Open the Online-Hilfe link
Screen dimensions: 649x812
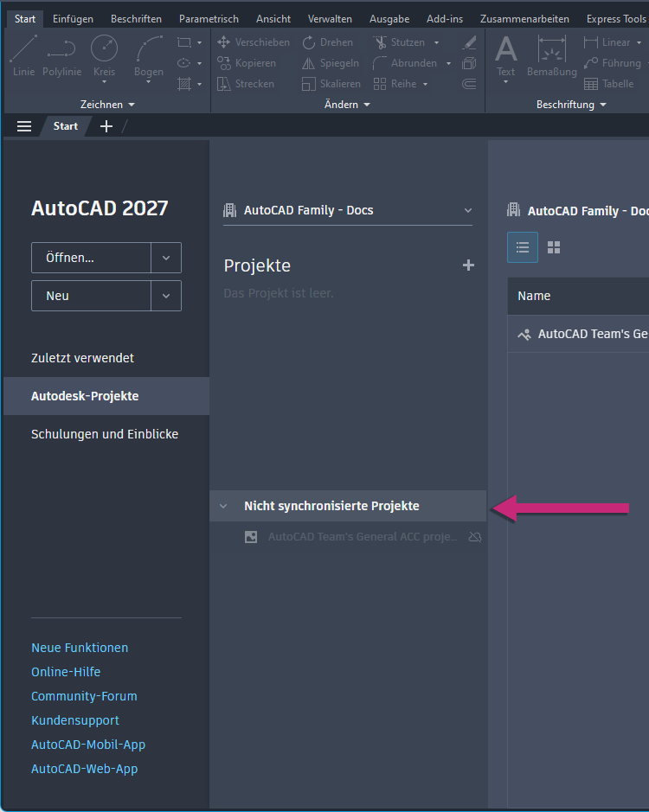(x=66, y=672)
